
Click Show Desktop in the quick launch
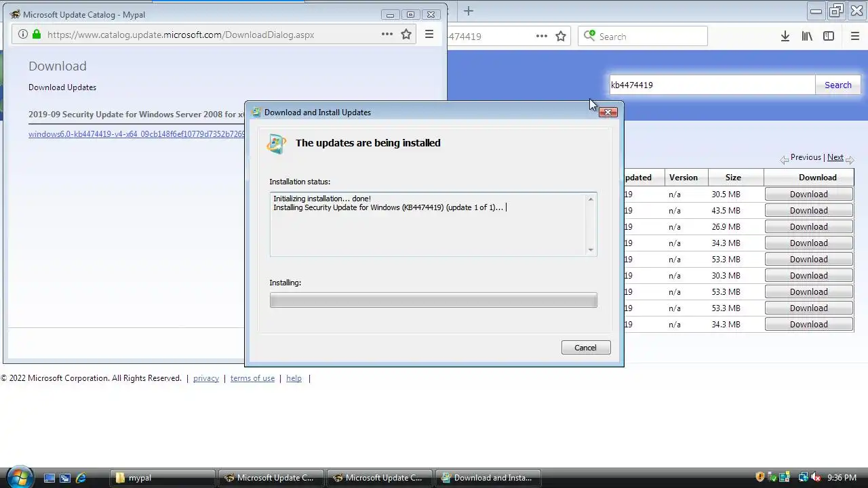pyautogui.click(x=50, y=478)
